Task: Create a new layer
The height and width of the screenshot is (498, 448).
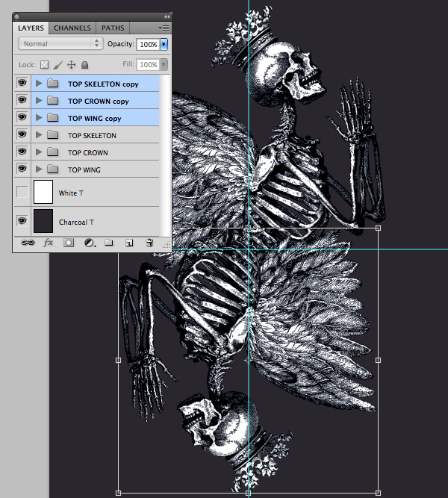Action: 129,243
